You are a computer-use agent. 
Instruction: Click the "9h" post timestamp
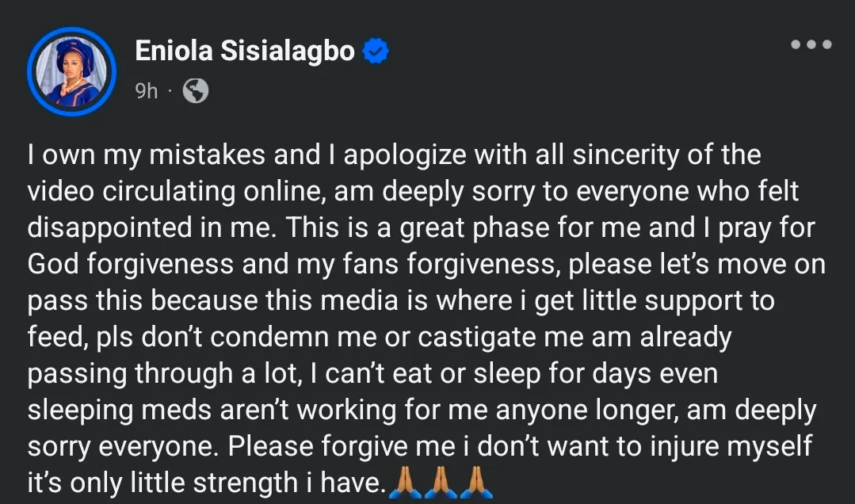click(x=147, y=92)
